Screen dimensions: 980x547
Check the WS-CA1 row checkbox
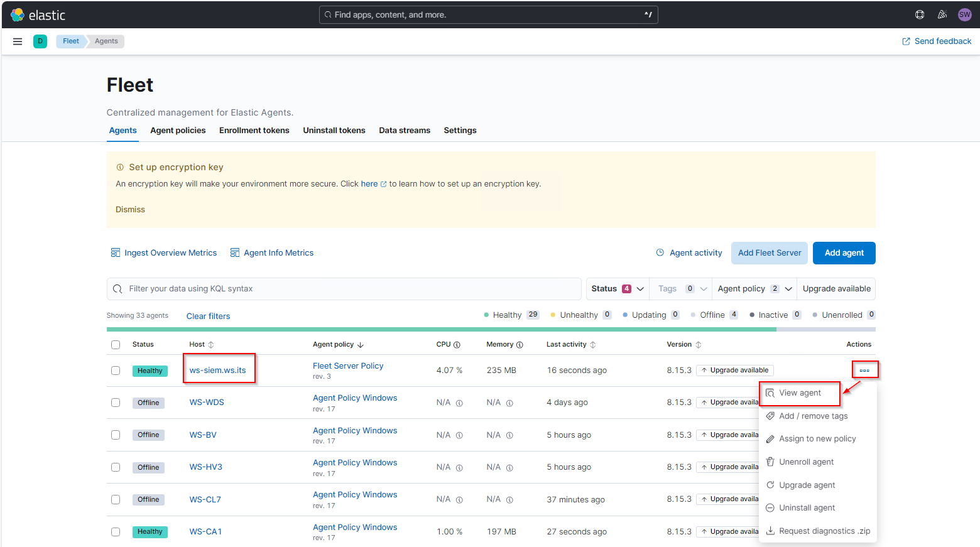(116, 532)
